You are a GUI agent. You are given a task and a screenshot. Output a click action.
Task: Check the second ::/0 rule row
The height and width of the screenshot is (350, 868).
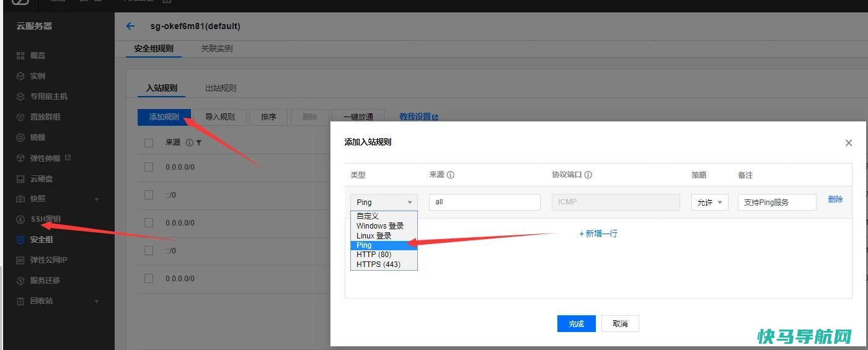149,250
